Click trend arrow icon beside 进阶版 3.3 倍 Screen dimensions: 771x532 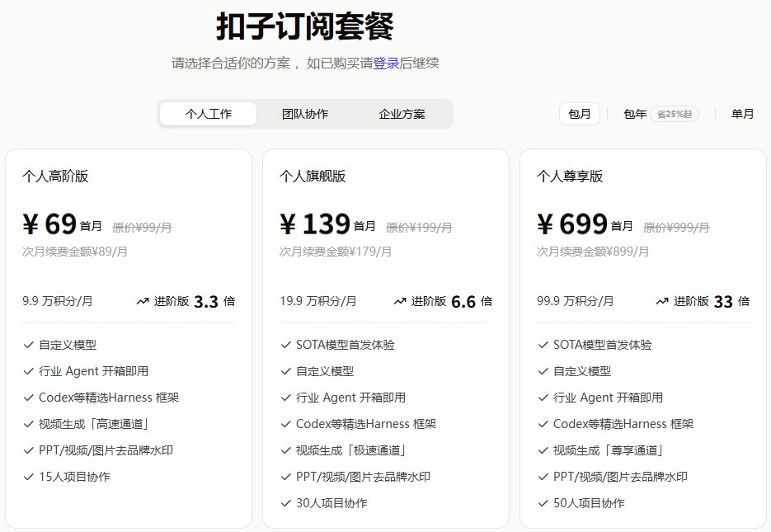[143, 301]
